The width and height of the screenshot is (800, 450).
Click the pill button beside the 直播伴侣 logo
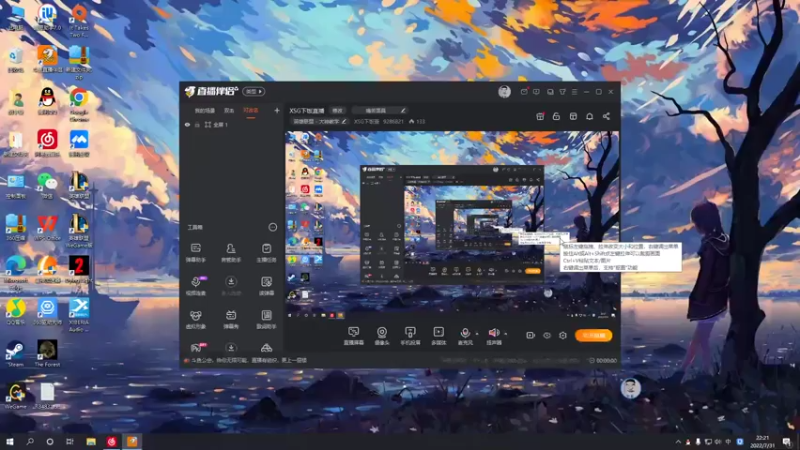point(253,91)
